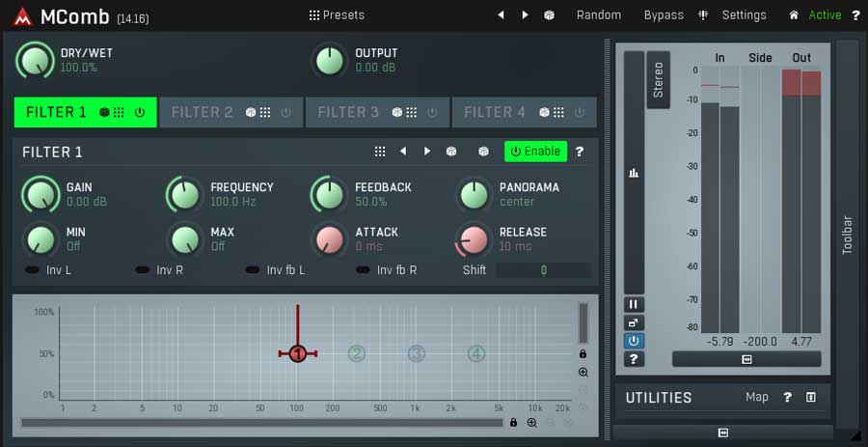868x447 pixels.
Task: Toggle Filter 4 tab power icon
Action: point(579,112)
